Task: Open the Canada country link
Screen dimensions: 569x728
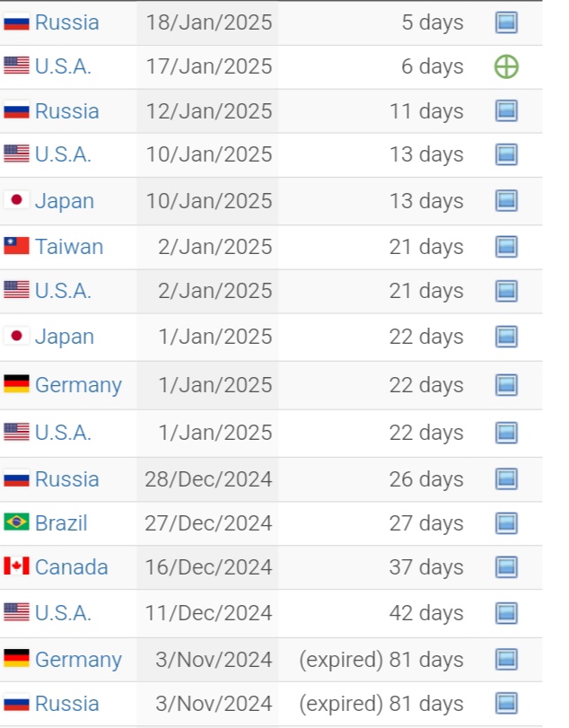Action: [x=72, y=567]
